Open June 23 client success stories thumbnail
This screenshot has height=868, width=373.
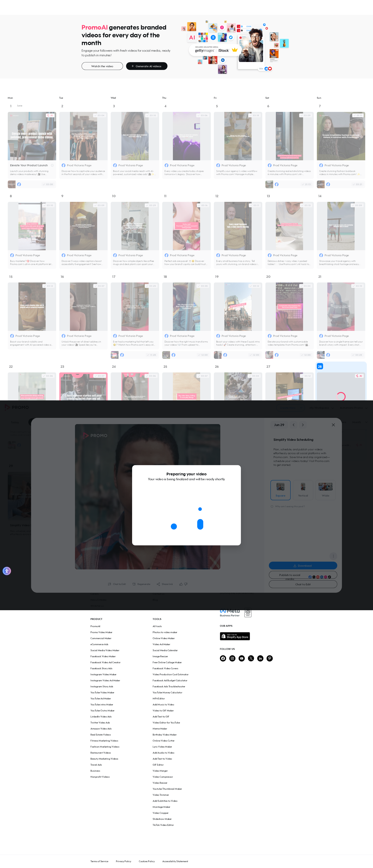point(84,386)
